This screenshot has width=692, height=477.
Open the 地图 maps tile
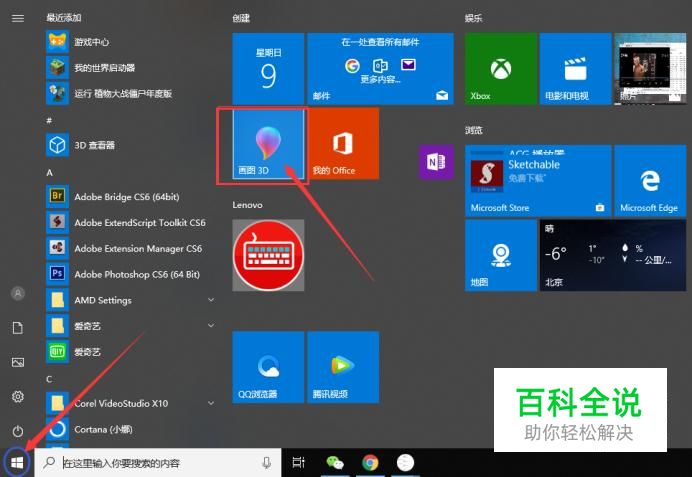[x=500, y=255]
